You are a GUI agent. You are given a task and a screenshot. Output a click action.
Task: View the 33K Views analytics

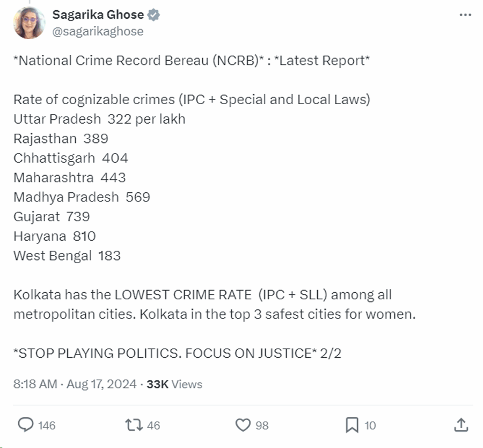(x=174, y=384)
